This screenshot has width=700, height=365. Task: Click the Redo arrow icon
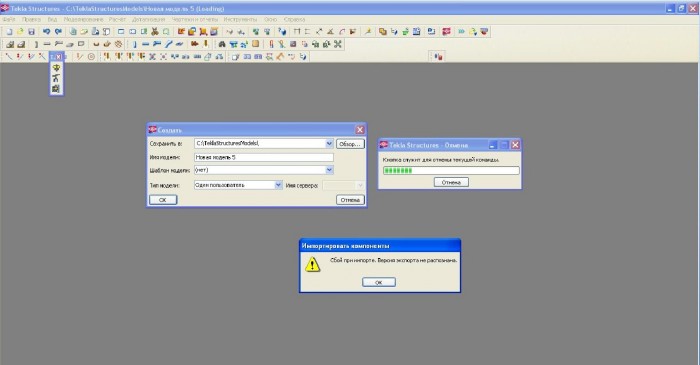coord(58,32)
